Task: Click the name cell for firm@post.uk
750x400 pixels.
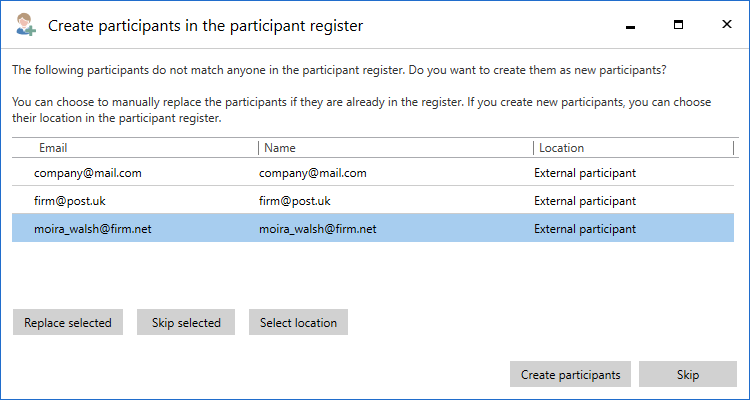Action: click(300, 200)
